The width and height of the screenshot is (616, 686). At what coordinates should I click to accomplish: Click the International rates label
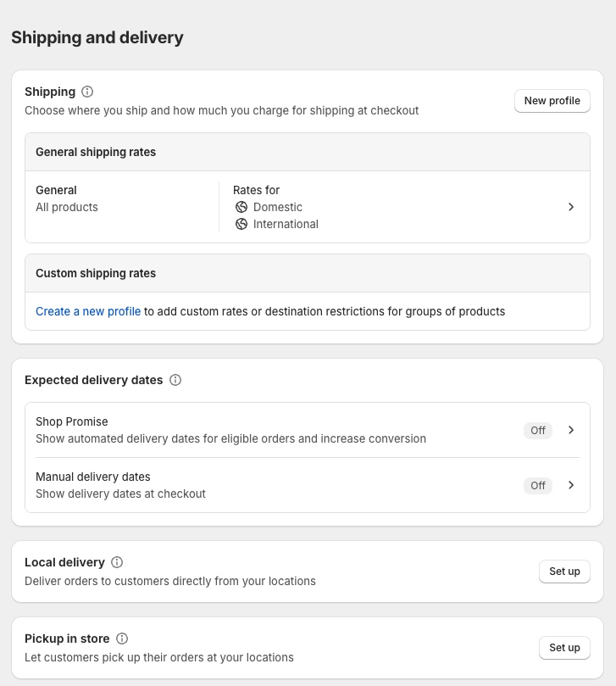point(286,224)
